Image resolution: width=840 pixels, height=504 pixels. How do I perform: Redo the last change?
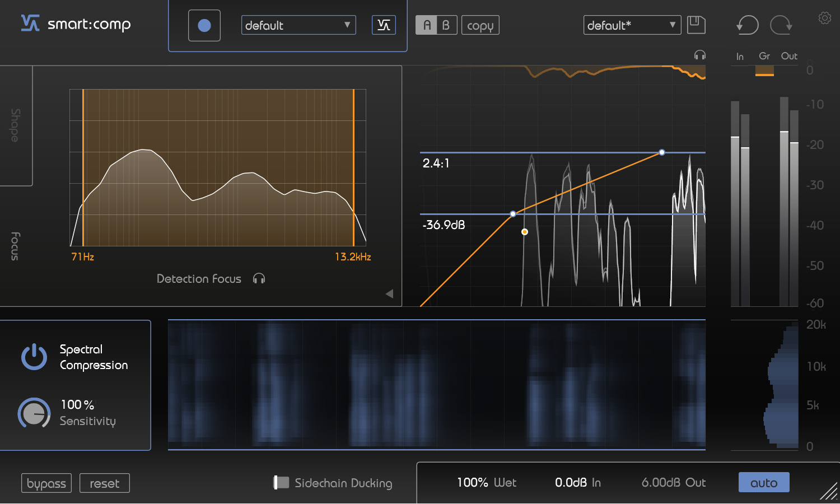[x=781, y=25]
